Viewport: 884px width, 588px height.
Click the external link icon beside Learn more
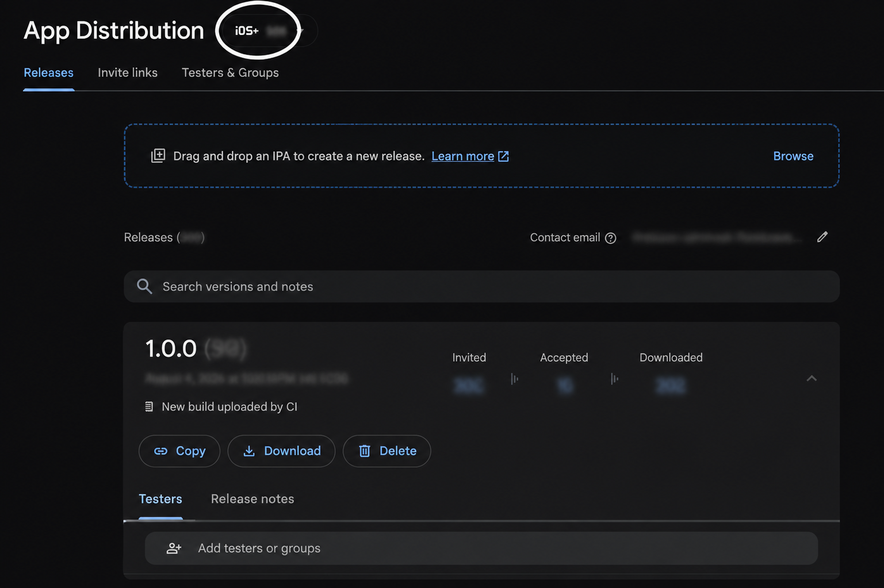point(504,156)
